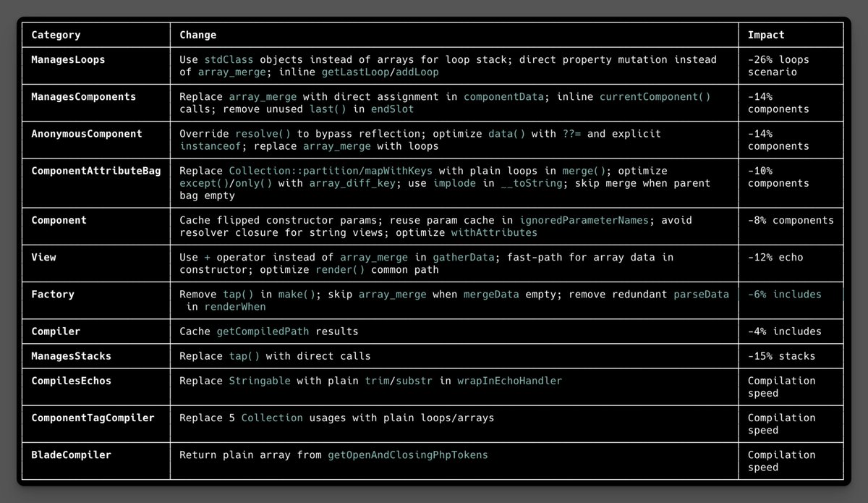Click 'Stringable' in the CompilesEchos change
868x503 pixels.
260,381
